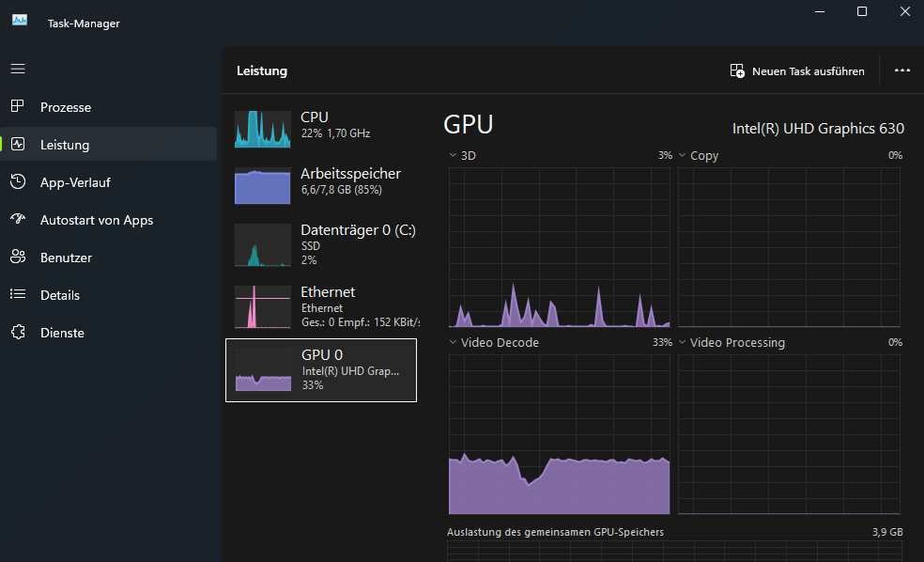Select the GPU 0 thumbnail graph
The image size is (924, 562).
pos(264,369)
